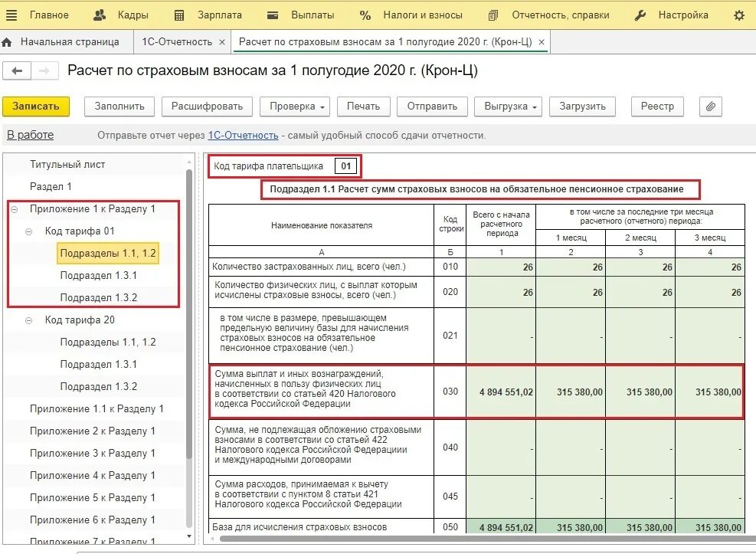Click the tree panel scroll down arrow
756x554 pixels.
pos(189,536)
